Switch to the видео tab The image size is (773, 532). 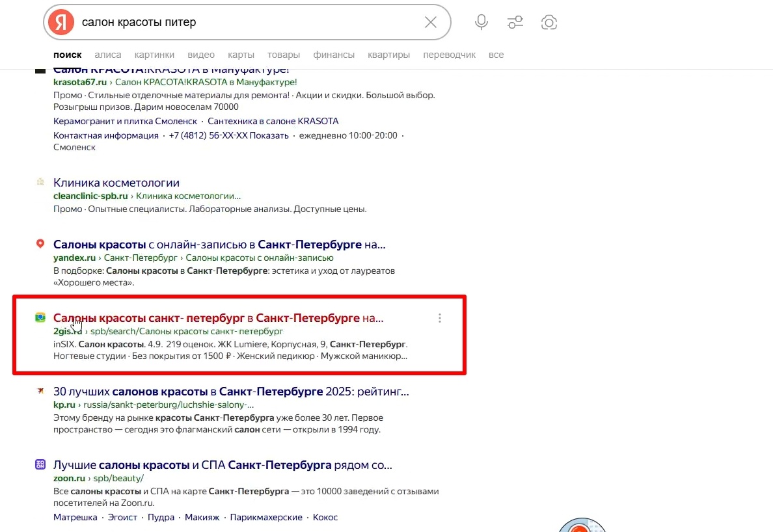coord(201,55)
